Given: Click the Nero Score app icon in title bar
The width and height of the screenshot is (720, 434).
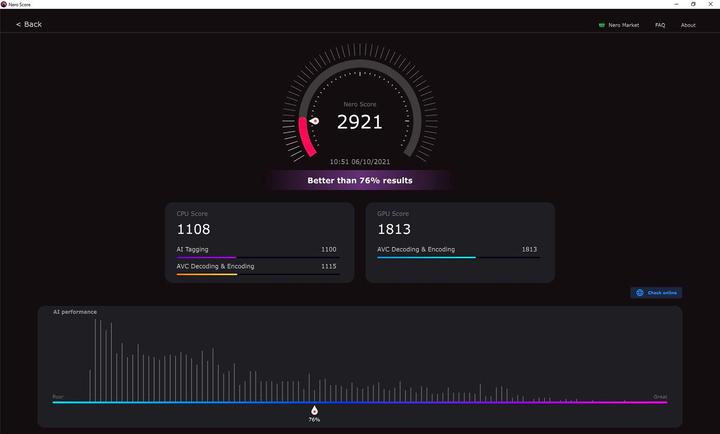Looking at the screenshot, I should coord(4,4).
